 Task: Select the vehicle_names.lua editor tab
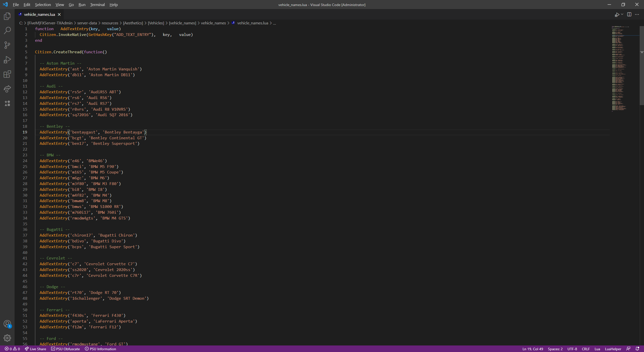39,14
